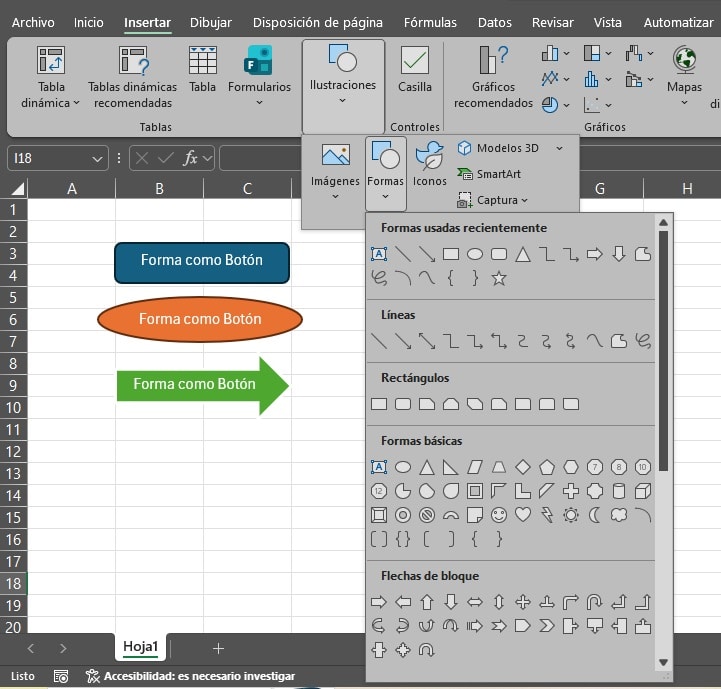The image size is (721, 689).
Task: Click Tablas dinámicas recomendadas button
Action: [x=132, y=77]
